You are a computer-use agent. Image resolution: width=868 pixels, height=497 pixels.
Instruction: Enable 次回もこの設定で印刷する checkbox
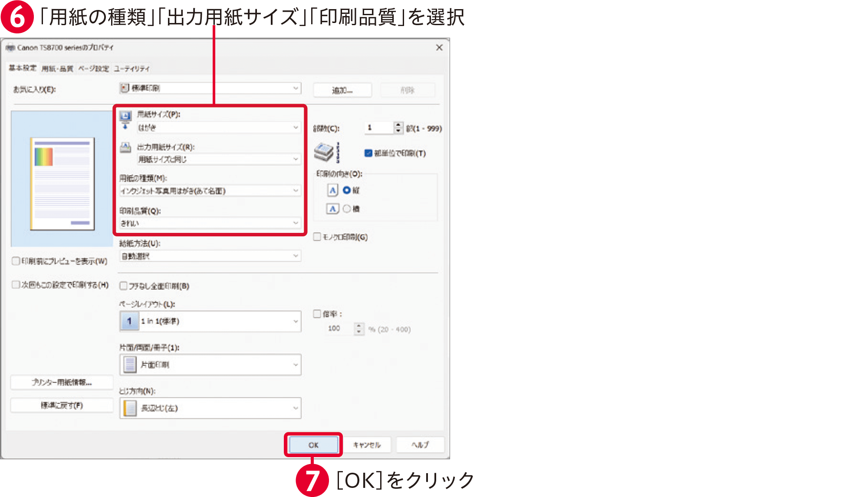click(16, 284)
